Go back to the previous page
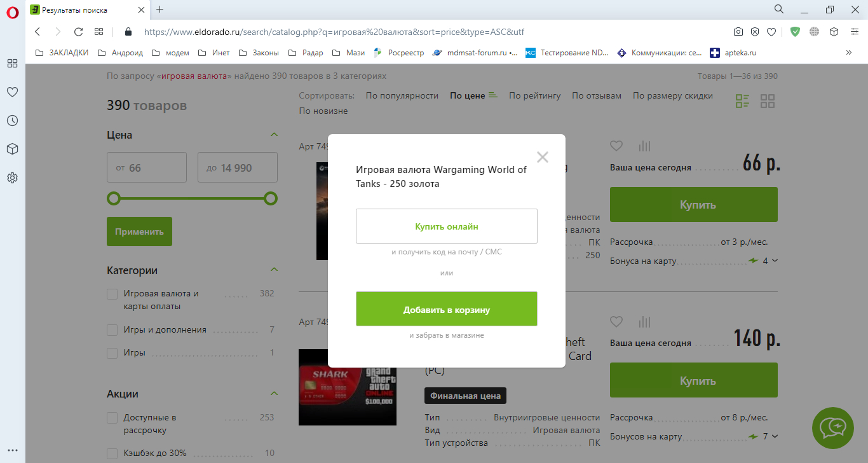Screen dimensions: 868x463 click(37, 32)
